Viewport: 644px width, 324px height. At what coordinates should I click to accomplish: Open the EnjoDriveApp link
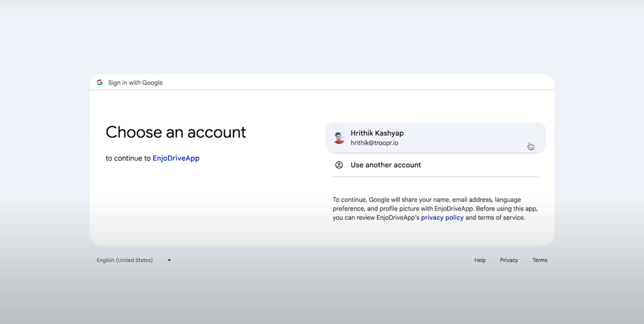tap(176, 158)
